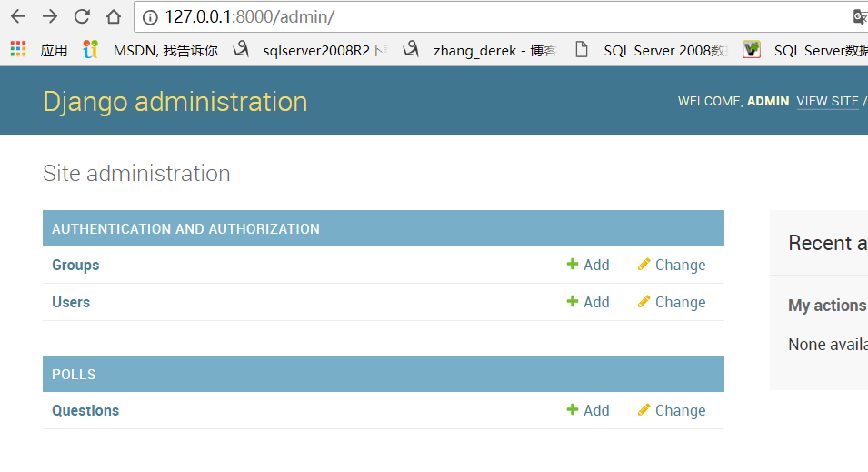This screenshot has height=472, width=868.
Task: Open the Groups model link
Action: [75, 265]
